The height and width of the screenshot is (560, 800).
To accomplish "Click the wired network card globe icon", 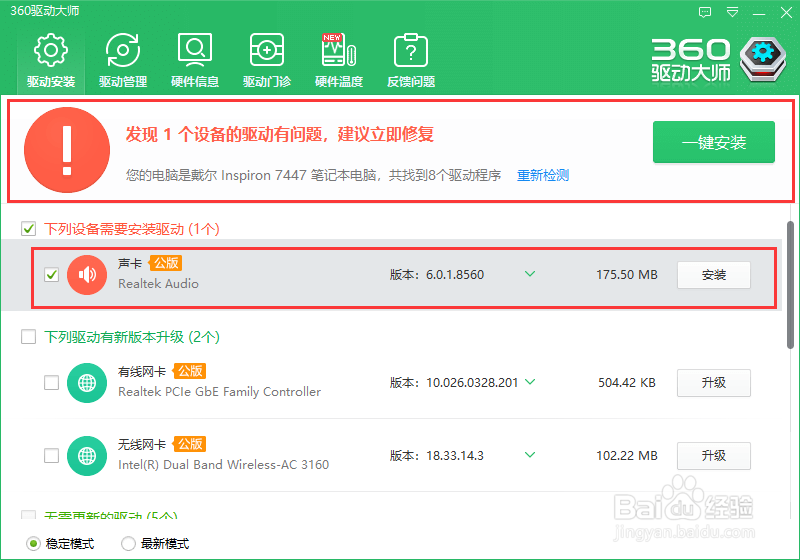I will [87, 383].
